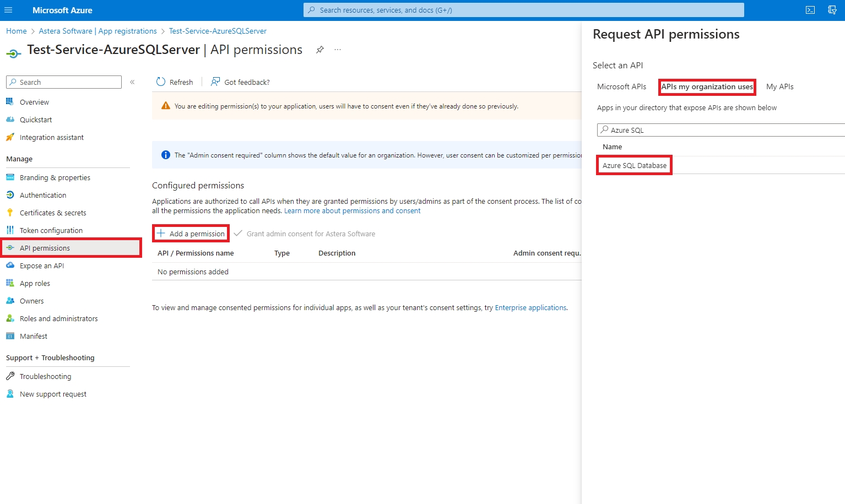Click the API permissions sidebar icon

point(10,248)
